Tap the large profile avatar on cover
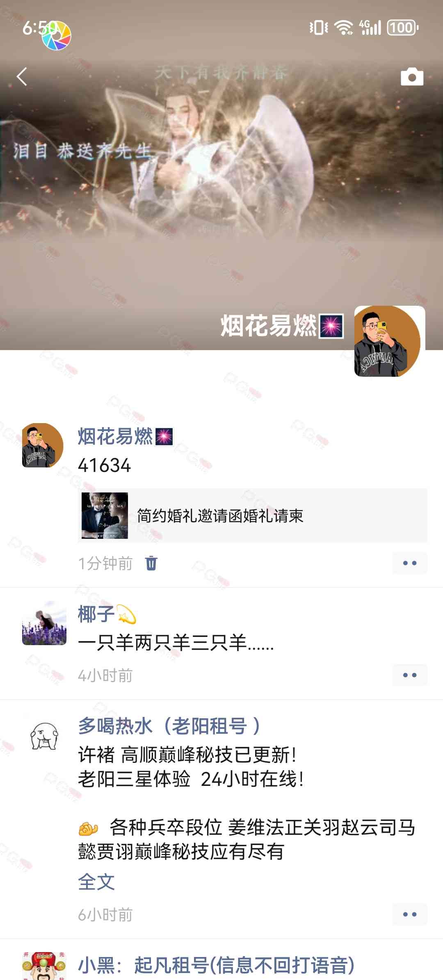This screenshot has width=443, height=980. click(389, 341)
